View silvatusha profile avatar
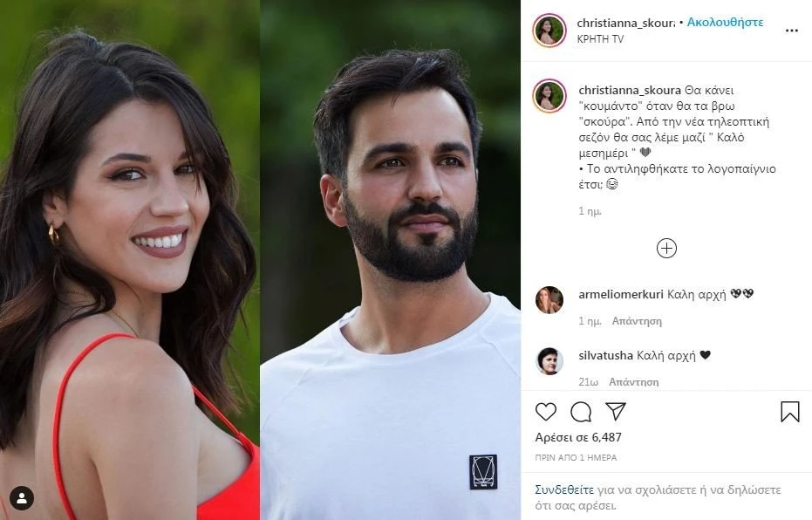 [549, 361]
